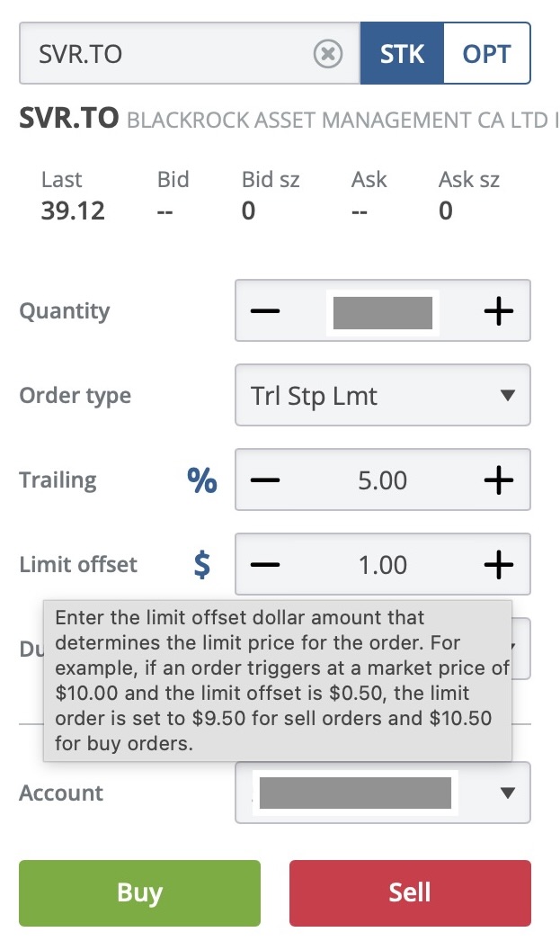Click the Trailing 5.00 value field

[x=383, y=480]
